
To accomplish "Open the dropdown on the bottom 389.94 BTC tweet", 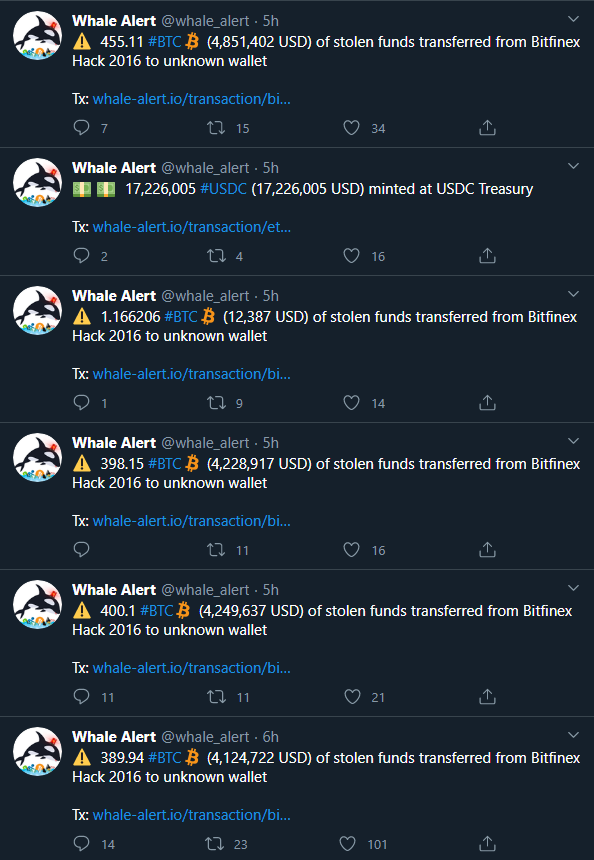I will (573, 734).
